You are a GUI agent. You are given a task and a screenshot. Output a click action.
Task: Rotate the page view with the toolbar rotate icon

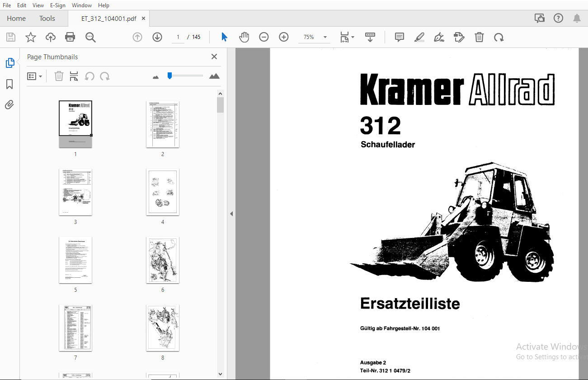tap(499, 37)
